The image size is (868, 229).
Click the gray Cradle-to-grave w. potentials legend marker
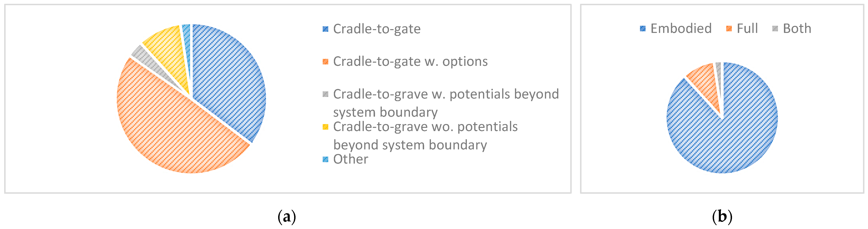325,94
